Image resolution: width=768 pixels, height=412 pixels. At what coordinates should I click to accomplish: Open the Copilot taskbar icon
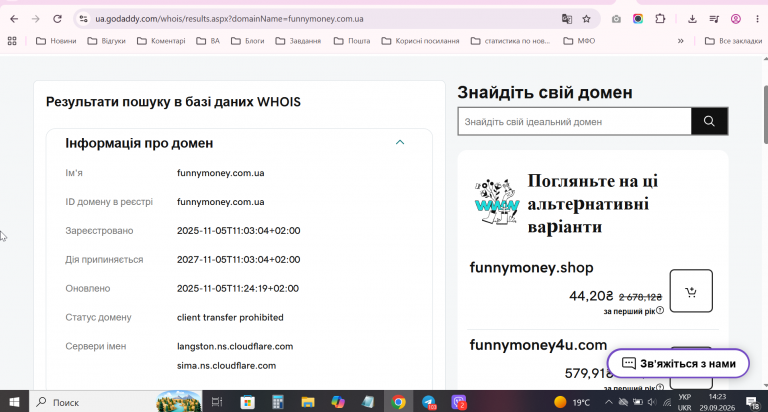pyautogui.click(x=338, y=402)
